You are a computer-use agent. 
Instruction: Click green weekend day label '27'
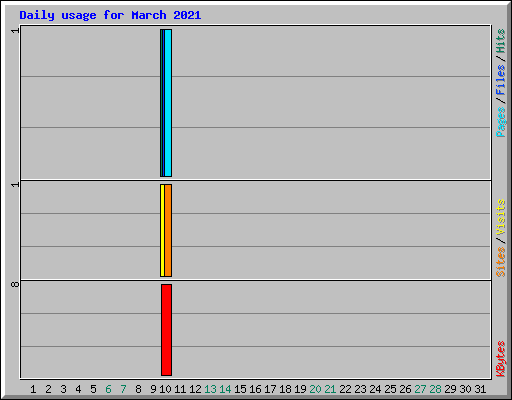[x=420, y=389]
